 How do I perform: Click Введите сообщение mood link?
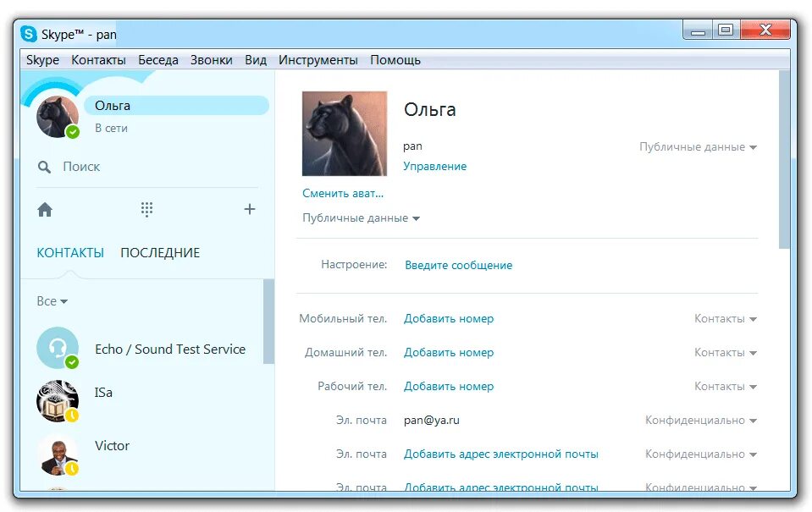tap(458, 265)
